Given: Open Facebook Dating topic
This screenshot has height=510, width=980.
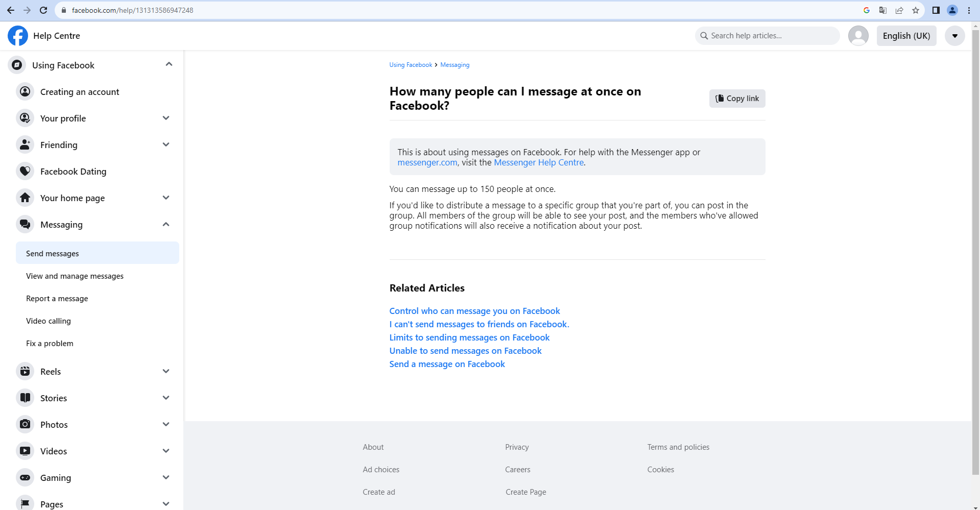Looking at the screenshot, I should click(x=74, y=172).
